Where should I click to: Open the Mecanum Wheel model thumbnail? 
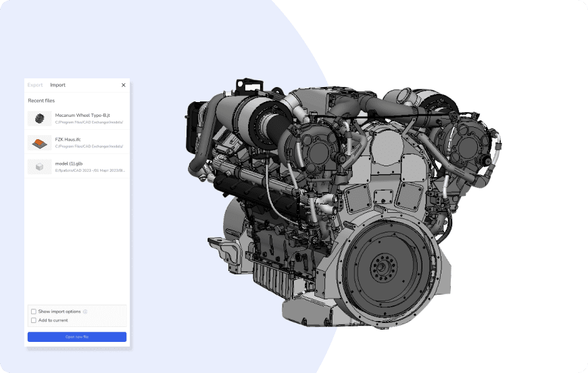pos(39,118)
